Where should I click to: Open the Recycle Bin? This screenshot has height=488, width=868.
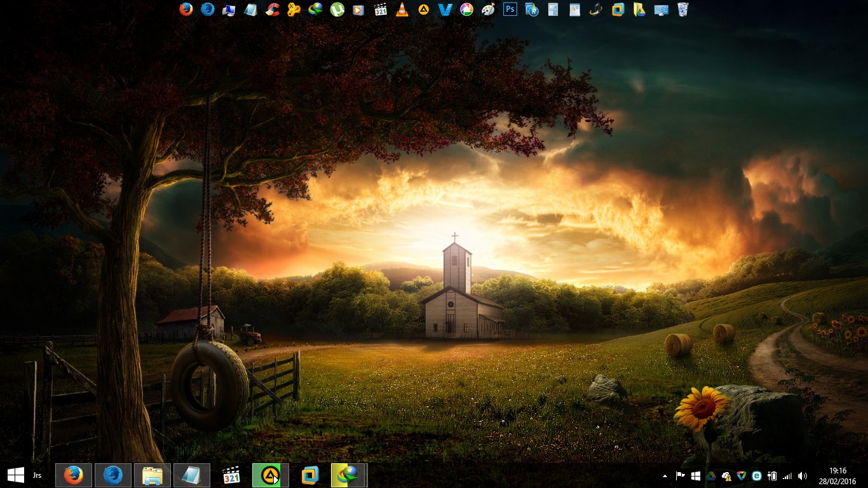click(682, 10)
